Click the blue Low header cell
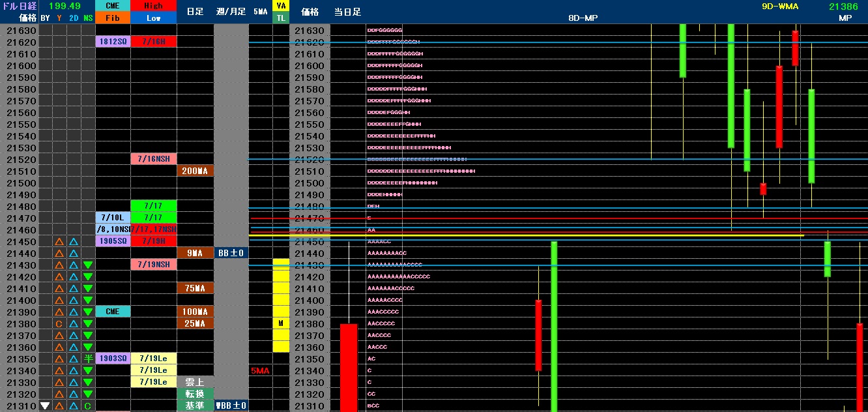The height and width of the screenshot is (412, 868). coord(154,18)
